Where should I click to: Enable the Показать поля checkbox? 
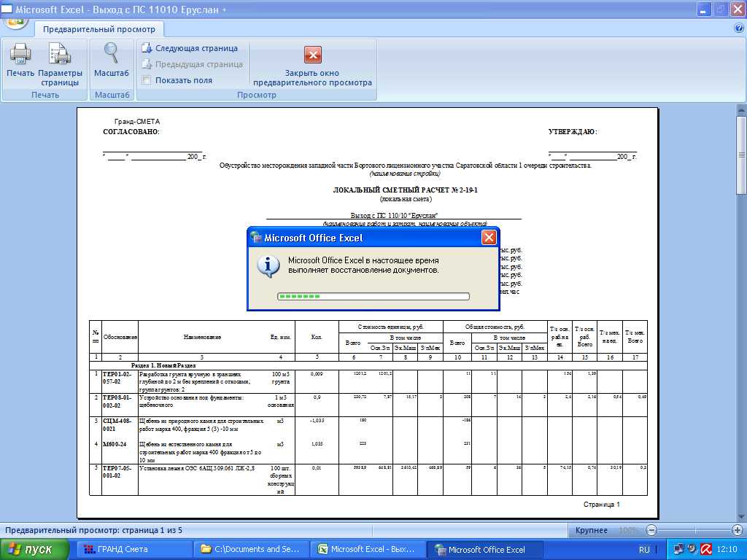tap(146, 80)
